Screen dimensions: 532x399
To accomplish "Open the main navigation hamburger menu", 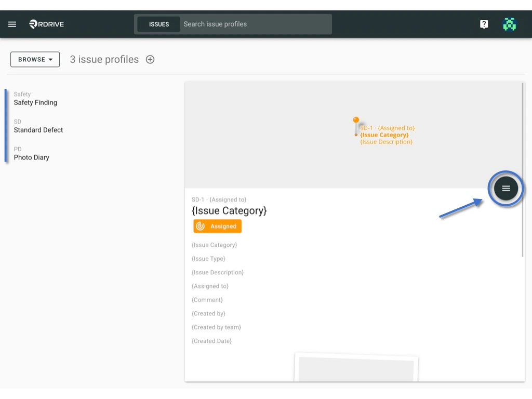I will pyautogui.click(x=12, y=24).
